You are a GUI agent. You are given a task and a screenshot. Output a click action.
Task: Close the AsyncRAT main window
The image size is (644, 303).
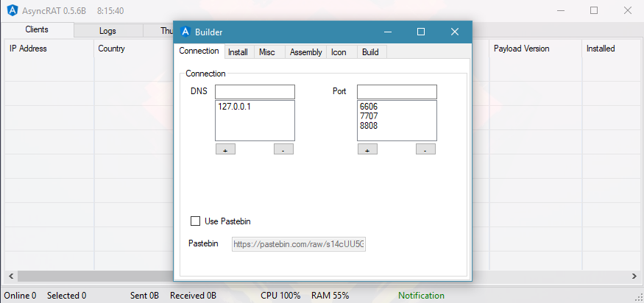click(x=628, y=10)
